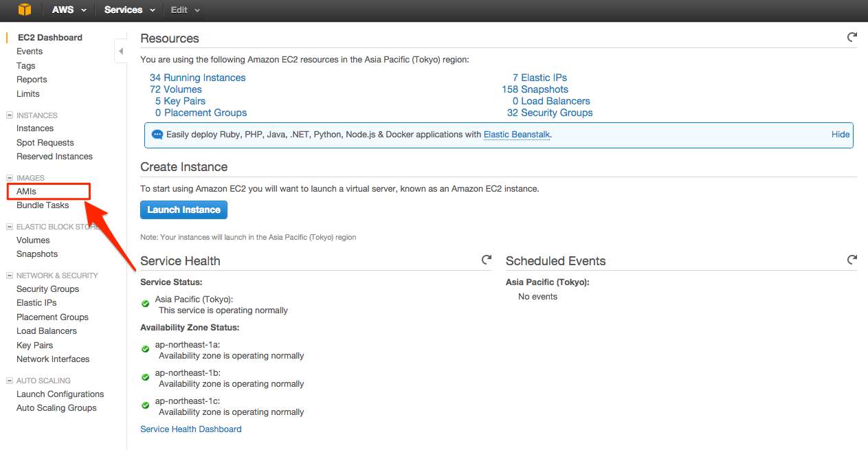Click ap-northeast-1c green check icon
The width and height of the screenshot is (868, 450).
tap(145, 405)
